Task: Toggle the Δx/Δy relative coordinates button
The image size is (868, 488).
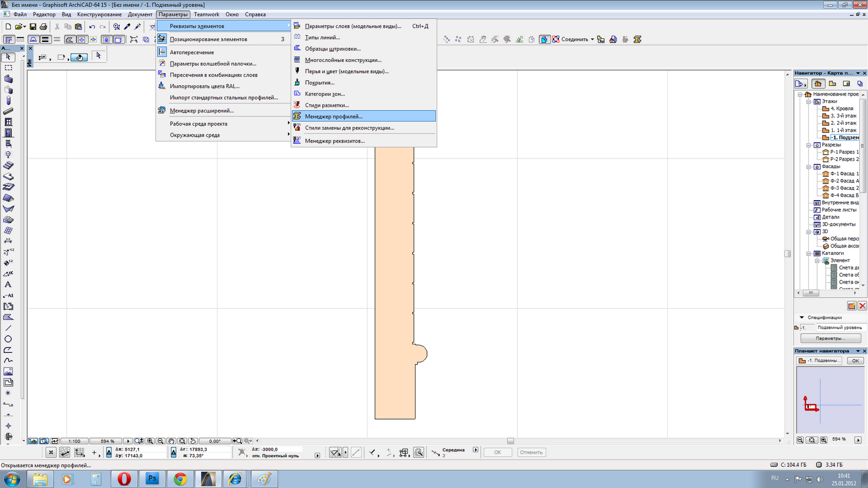Action: pyautogui.click(x=109, y=452)
